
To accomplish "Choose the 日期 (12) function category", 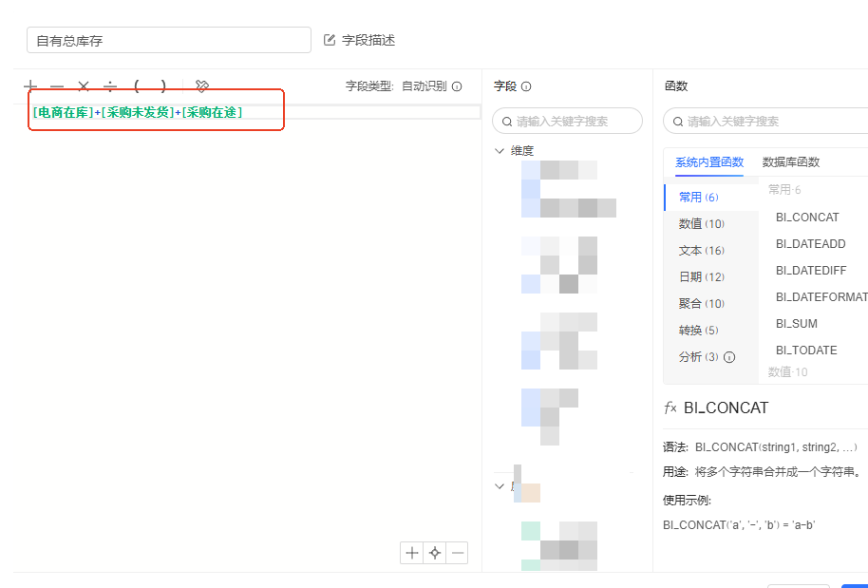I will point(701,277).
